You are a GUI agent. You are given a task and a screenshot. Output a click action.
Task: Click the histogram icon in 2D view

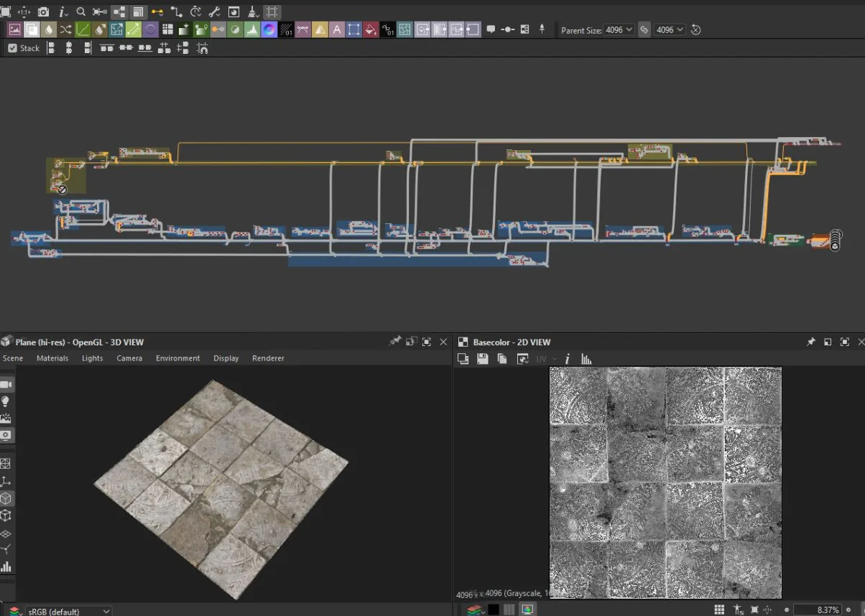(586, 359)
